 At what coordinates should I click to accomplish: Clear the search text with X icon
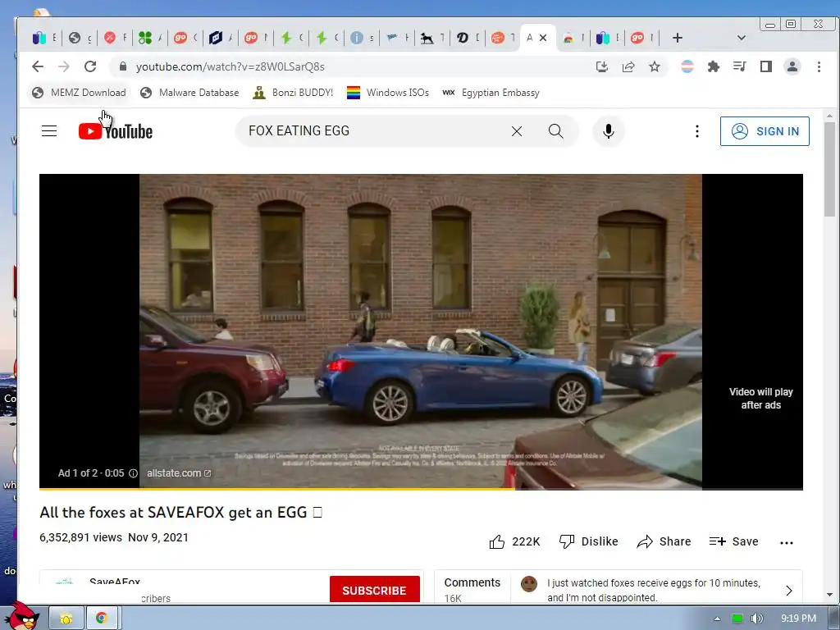click(517, 131)
